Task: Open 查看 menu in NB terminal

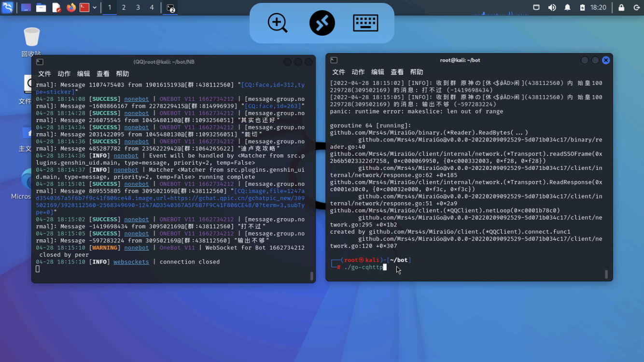Action: (x=103, y=74)
